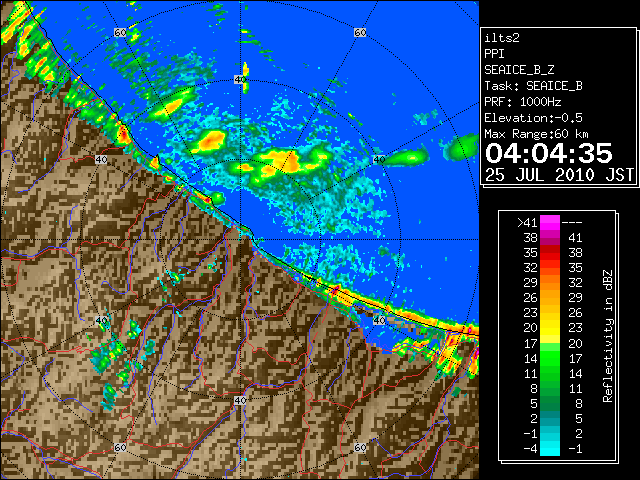Click the '---' legend label
This screenshot has height=480, width=640.
(x=572, y=223)
